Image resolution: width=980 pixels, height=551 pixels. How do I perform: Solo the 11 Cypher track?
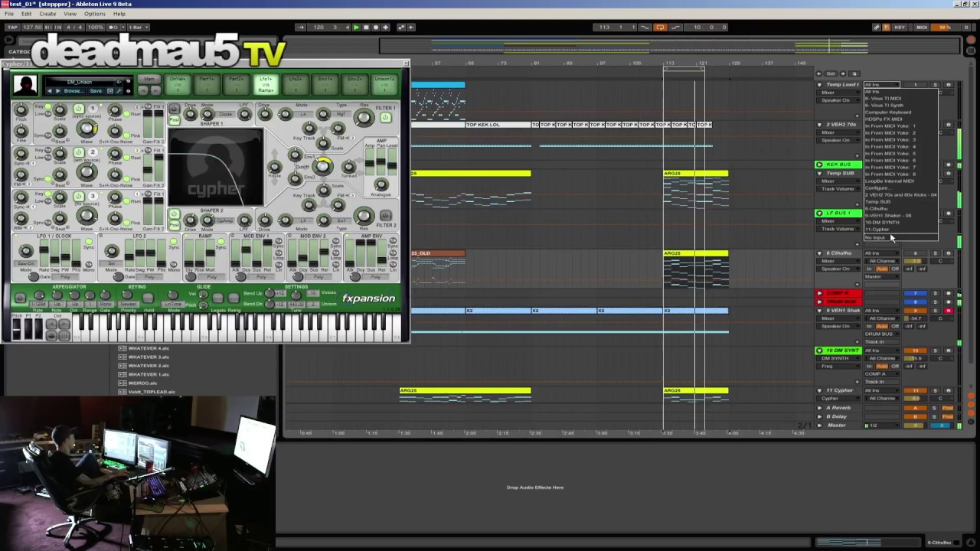[935, 390]
